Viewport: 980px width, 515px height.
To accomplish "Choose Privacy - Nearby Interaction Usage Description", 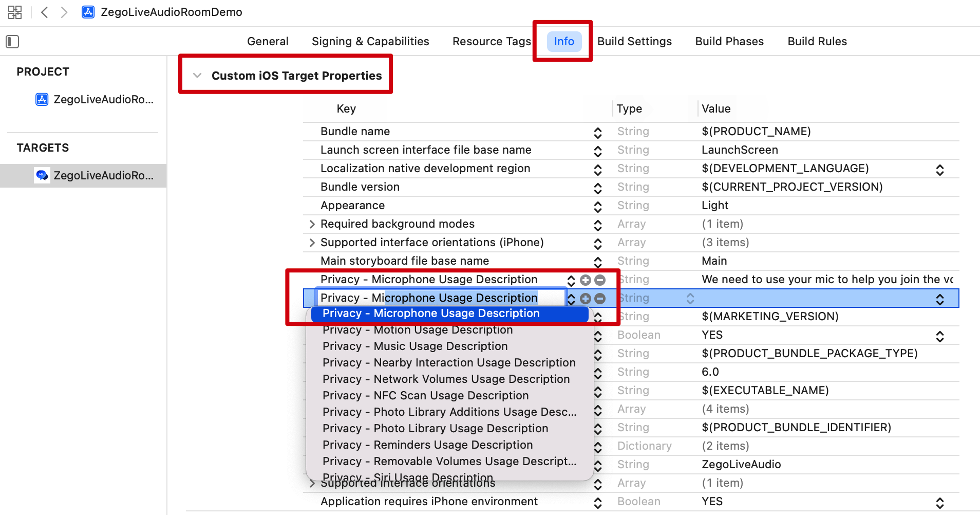I will click(449, 363).
